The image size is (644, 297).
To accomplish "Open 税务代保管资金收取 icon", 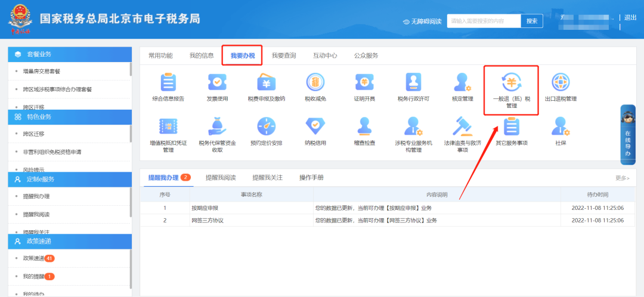I will 217,126.
